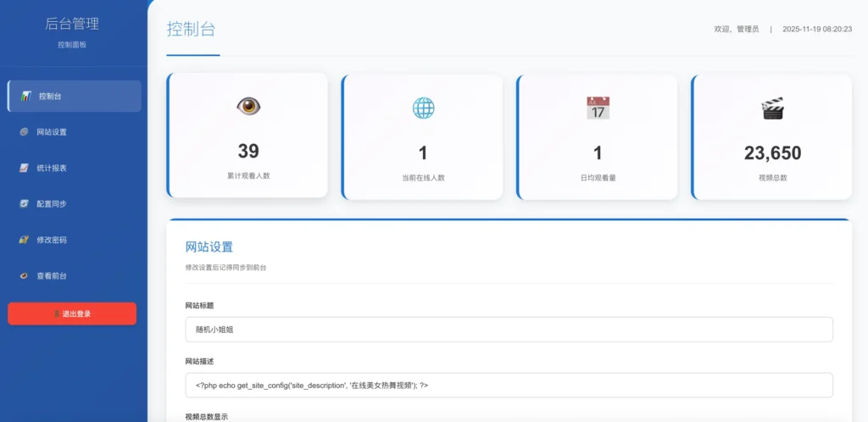
Task: Click the globe icon in 当前在线人数 card
Action: [424, 108]
